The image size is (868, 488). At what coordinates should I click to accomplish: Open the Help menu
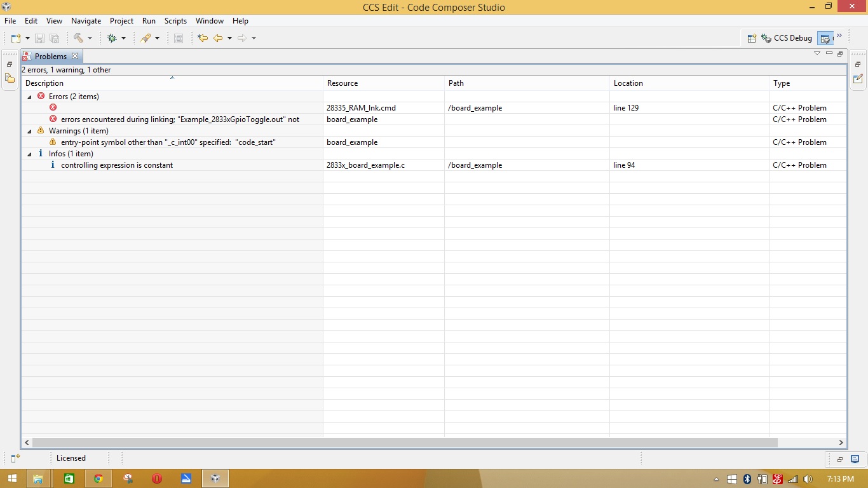(x=240, y=21)
